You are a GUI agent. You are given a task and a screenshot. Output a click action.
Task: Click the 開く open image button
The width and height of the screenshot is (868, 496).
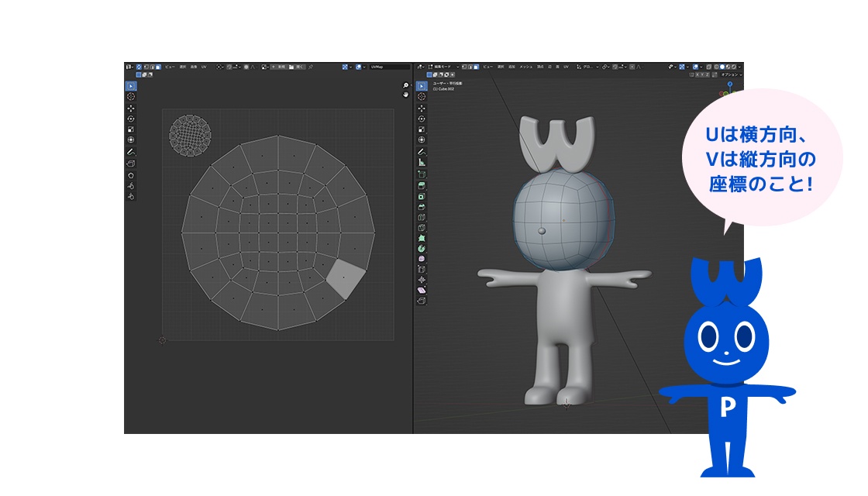click(x=297, y=67)
